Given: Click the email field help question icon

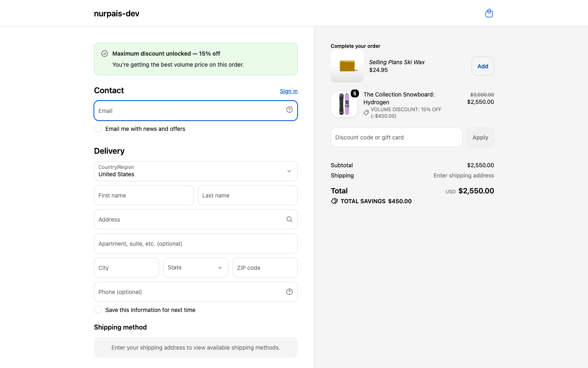Looking at the screenshot, I should [x=290, y=110].
